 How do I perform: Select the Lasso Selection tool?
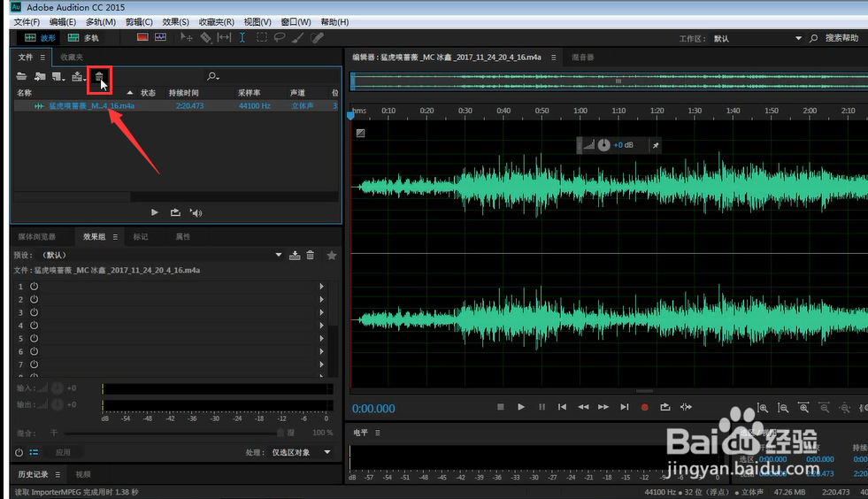tap(280, 38)
